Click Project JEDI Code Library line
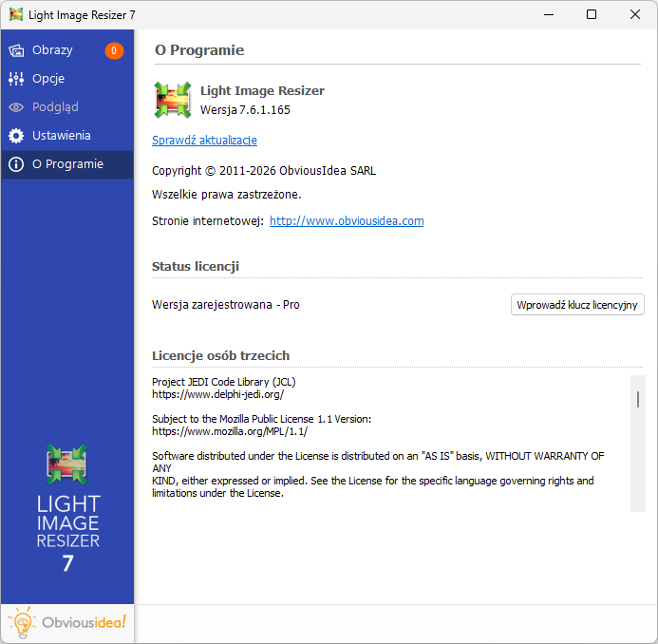The height and width of the screenshot is (644, 658). pyautogui.click(x=224, y=382)
